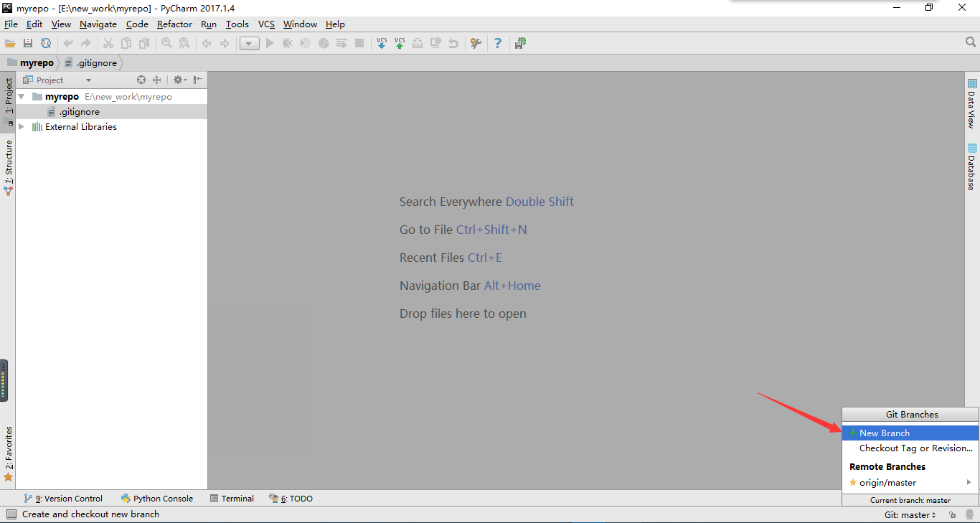Click the Run with Coverage icon
The width and height of the screenshot is (980, 523).
[306, 44]
